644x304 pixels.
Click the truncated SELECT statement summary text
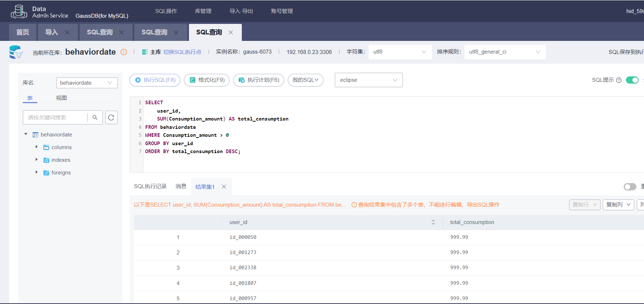pos(240,205)
